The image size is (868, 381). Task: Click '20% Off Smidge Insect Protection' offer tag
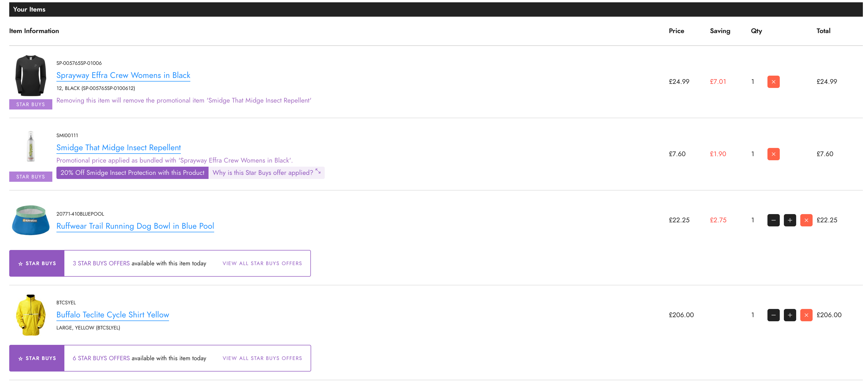click(x=132, y=173)
